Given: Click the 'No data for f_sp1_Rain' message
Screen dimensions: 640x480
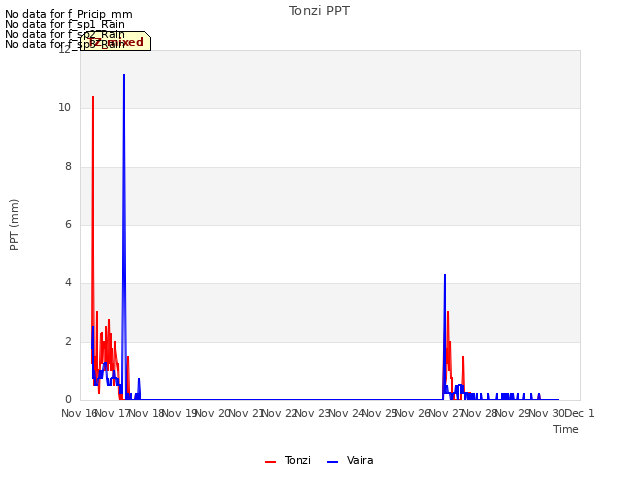Looking at the screenshot, I should [x=65, y=24].
